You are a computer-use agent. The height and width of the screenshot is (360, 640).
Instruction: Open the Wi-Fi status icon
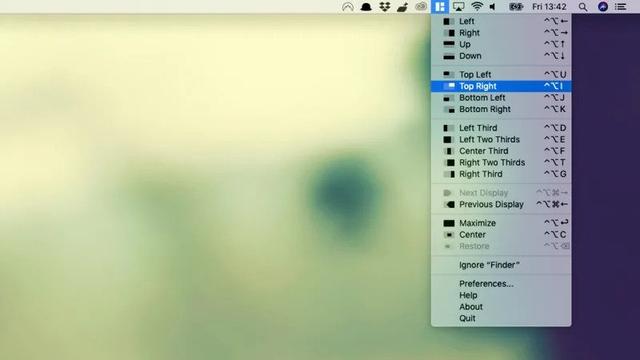click(477, 7)
